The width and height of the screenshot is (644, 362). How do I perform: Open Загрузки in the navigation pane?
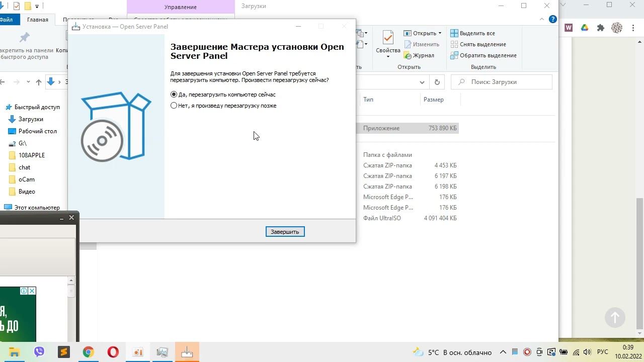tap(27, 119)
